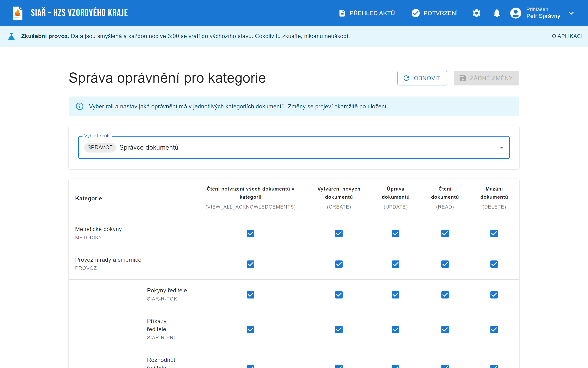Click the ŽÁDNÉ ZMĚNY save button

[486, 78]
